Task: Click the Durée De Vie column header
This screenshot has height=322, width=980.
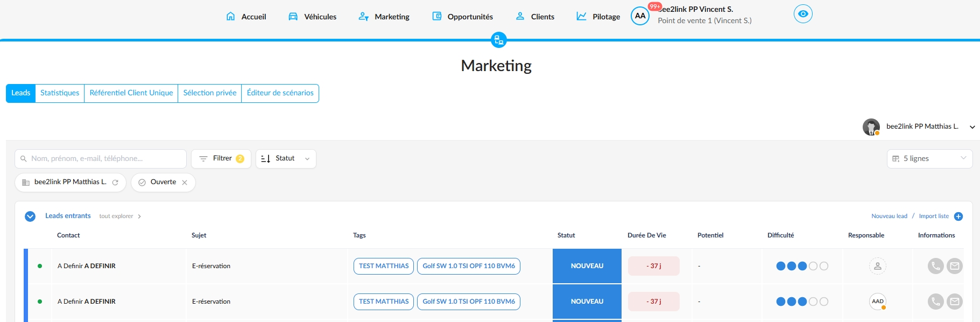Action: tap(646, 235)
